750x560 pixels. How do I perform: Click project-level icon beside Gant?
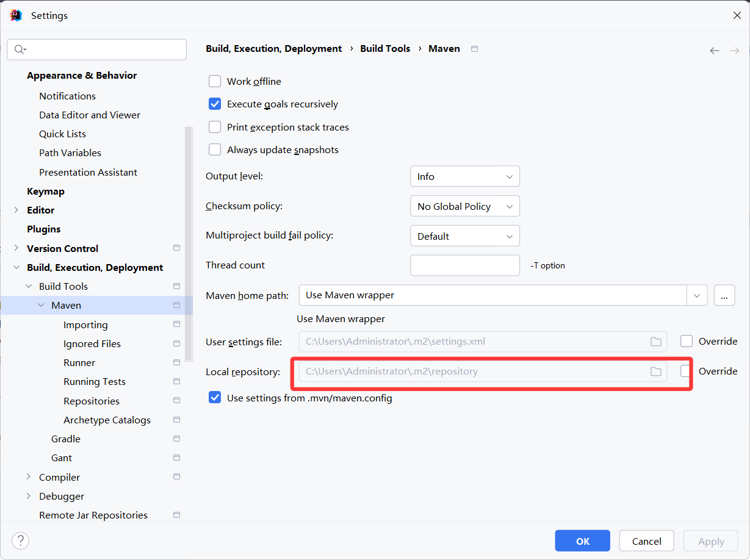pos(177,458)
